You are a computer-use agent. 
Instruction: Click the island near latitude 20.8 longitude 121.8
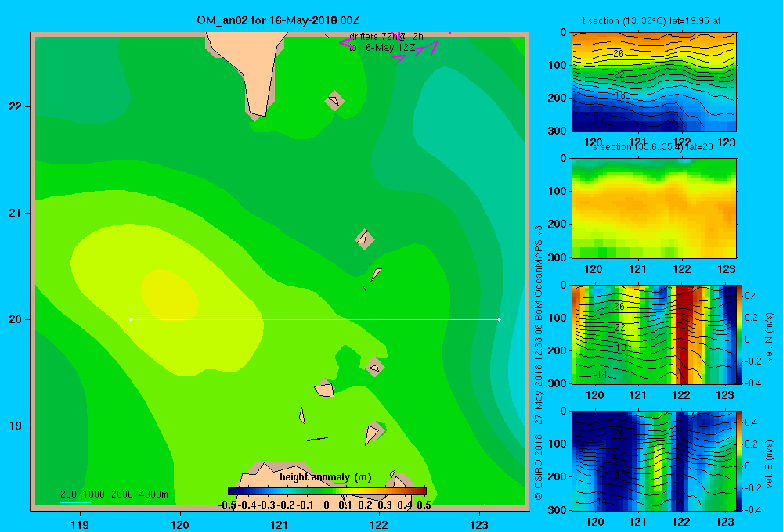(365, 239)
